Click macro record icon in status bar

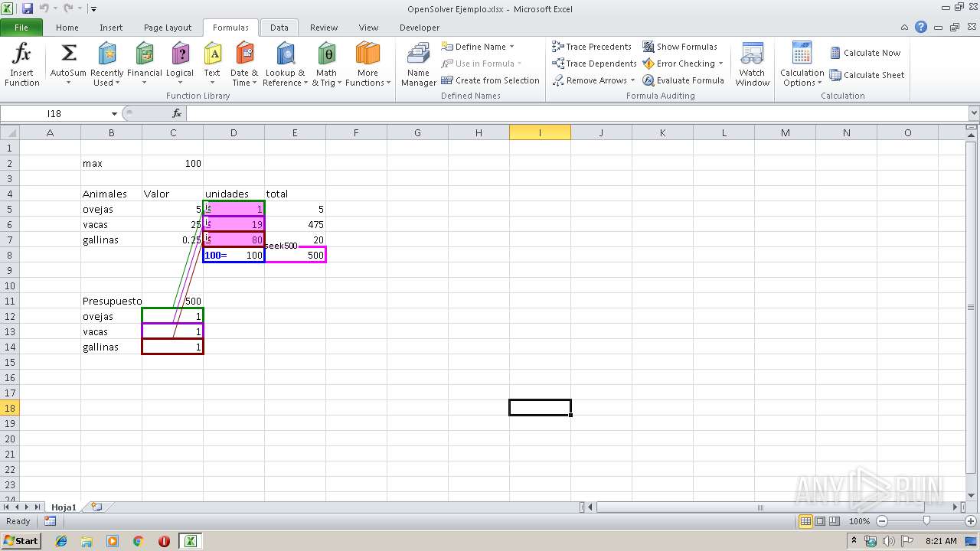[50, 521]
